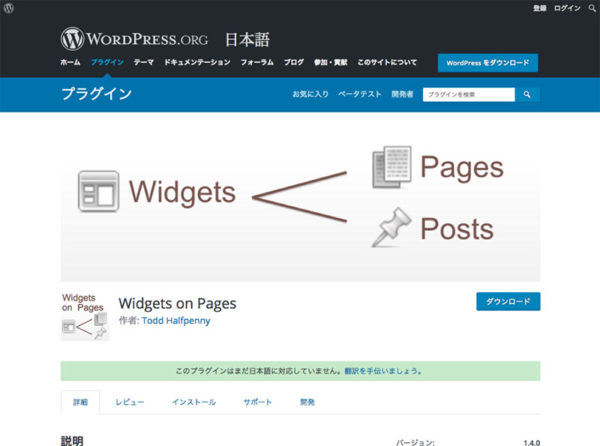
Task: Click the Widgets on Pages banner image
Action: click(x=300, y=205)
